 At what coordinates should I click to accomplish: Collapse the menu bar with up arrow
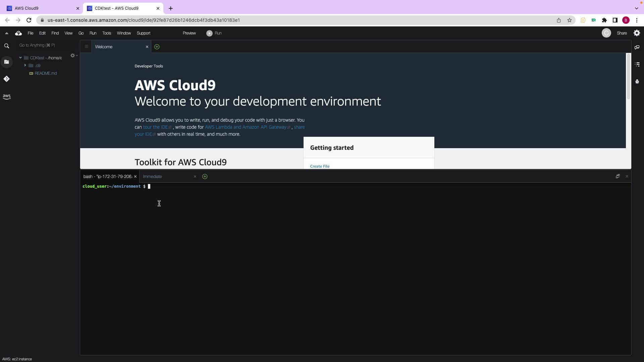tap(6, 33)
